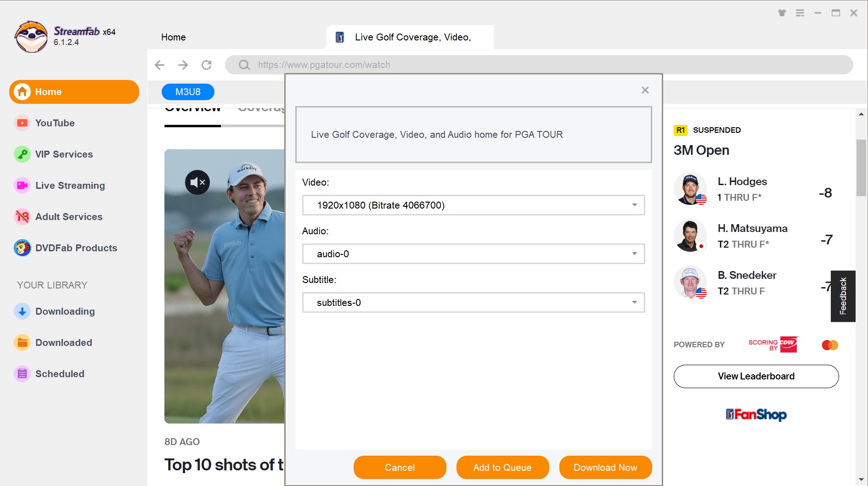This screenshot has height=486, width=868.
Task: Click the YouTube sidebar icon
Action: [22, 123]
